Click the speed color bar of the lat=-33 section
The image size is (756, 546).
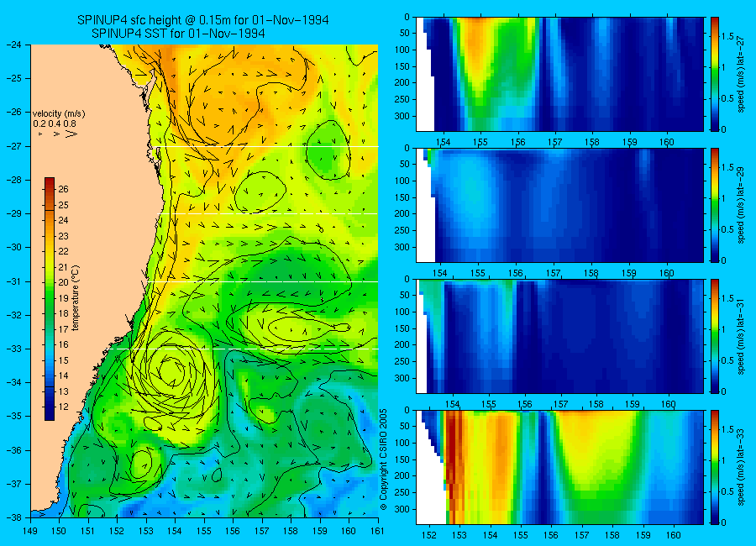(714, 467)
